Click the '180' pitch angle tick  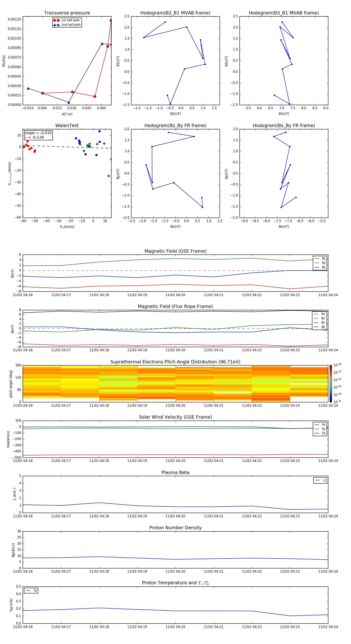coord(18,365)
